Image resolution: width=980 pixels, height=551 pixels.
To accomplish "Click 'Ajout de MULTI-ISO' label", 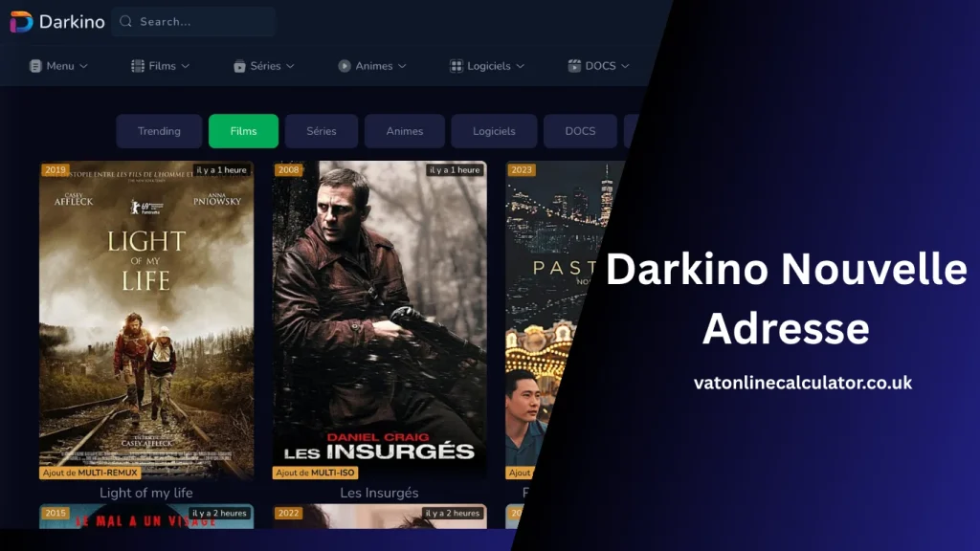I will coord(315,473).
